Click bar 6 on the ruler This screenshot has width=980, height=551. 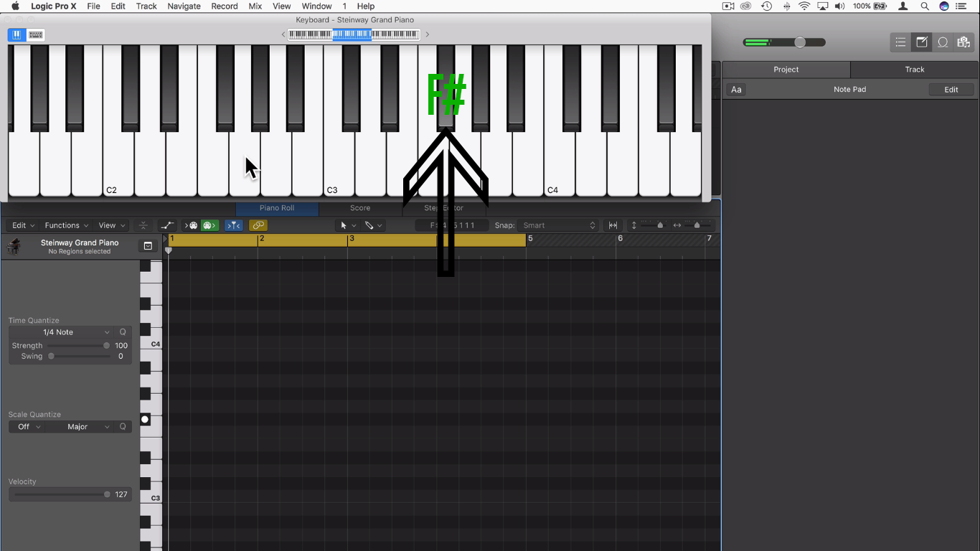tap(621, 238)
